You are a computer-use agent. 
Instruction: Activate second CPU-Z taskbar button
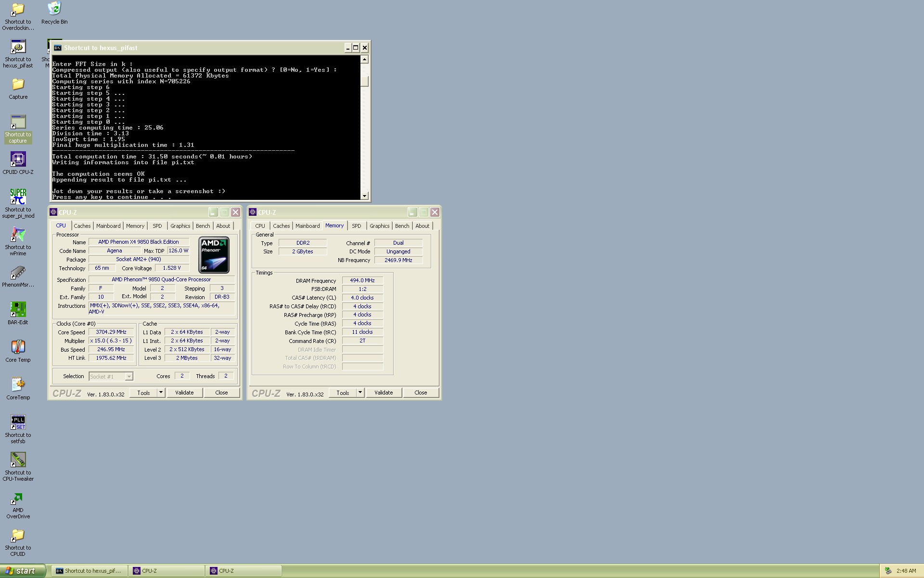coord(244,571)
